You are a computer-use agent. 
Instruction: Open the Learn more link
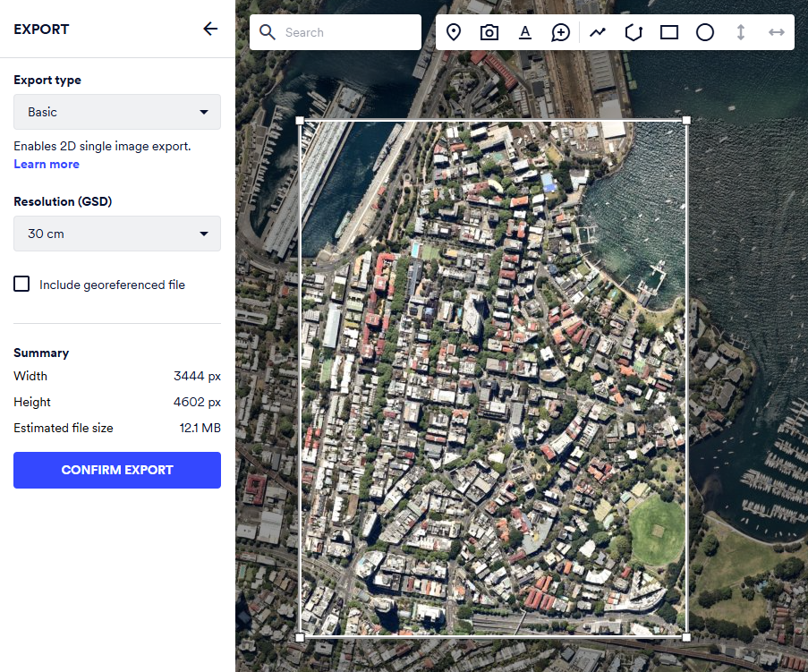(x=47, y=164)
